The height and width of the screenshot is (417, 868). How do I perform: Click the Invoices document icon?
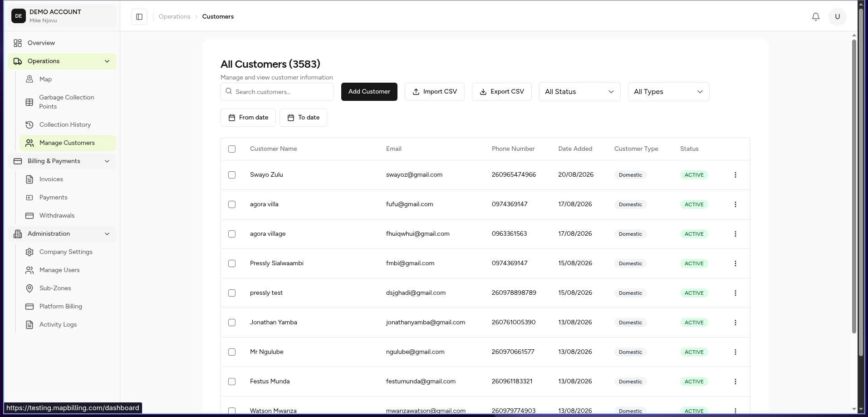pyautogui.click(x=29, y=179)
